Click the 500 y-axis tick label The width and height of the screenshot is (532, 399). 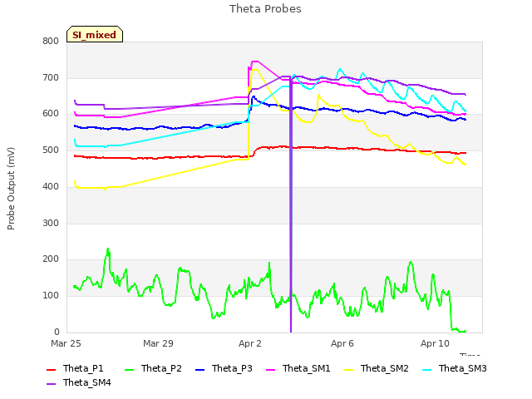pos(51,150)
